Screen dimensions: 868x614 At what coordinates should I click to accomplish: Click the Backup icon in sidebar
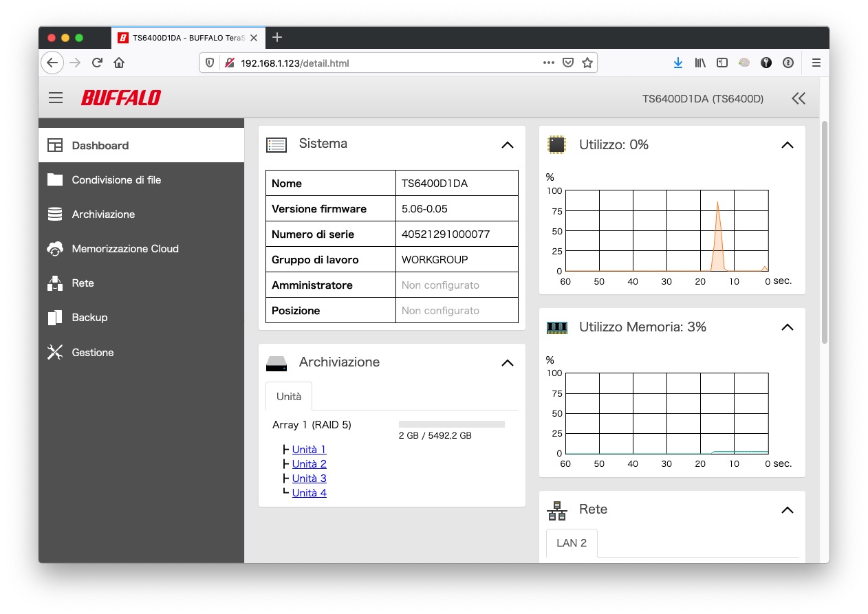click(55, 317)
